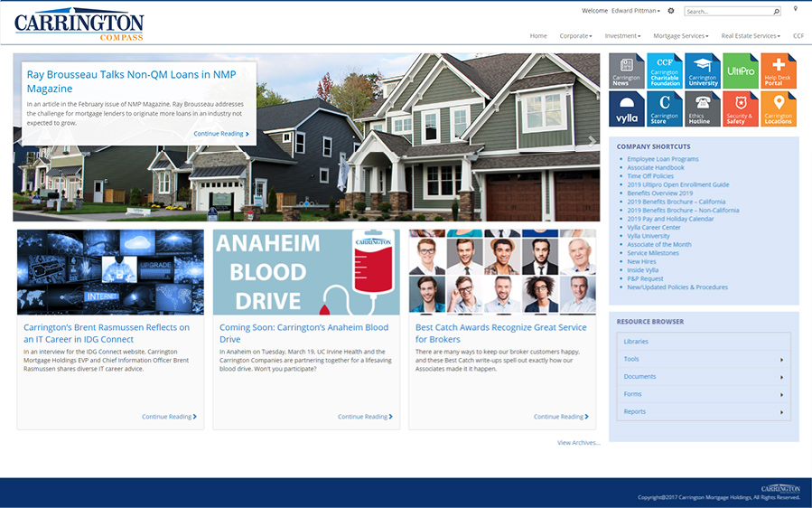Open 2019 Ultipro Open Enrollment Guide
Screen dimensions: 812x508
(x=678, y=184)
